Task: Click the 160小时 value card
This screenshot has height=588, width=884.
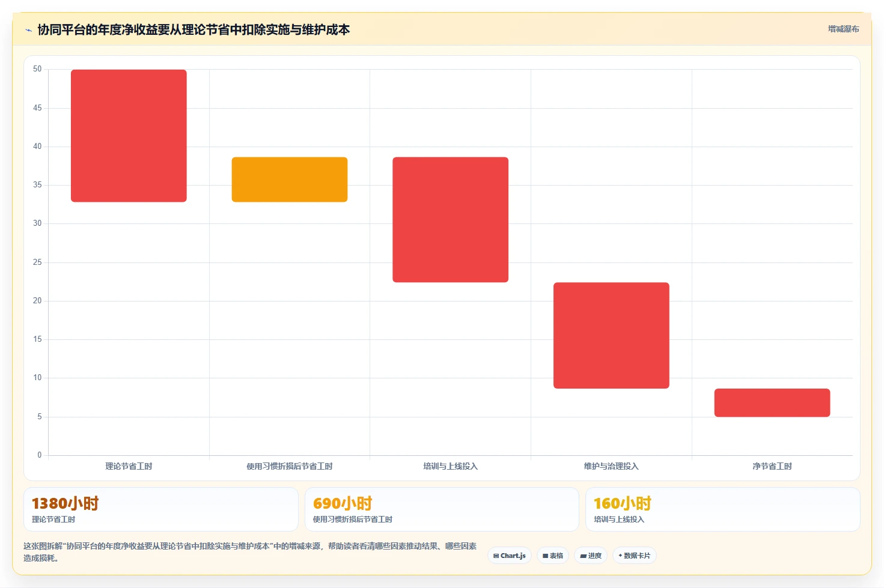Action: pos(723,509)
